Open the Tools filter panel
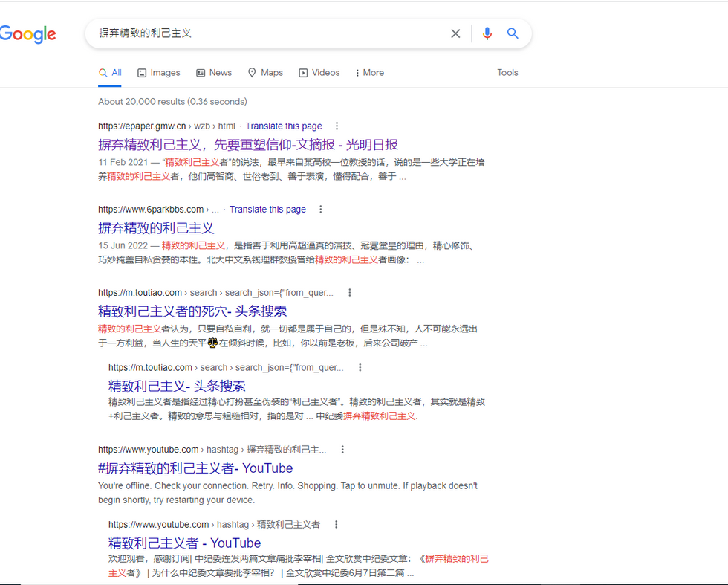The width and height of the screenshot is (728, 585). click(507, 73)
